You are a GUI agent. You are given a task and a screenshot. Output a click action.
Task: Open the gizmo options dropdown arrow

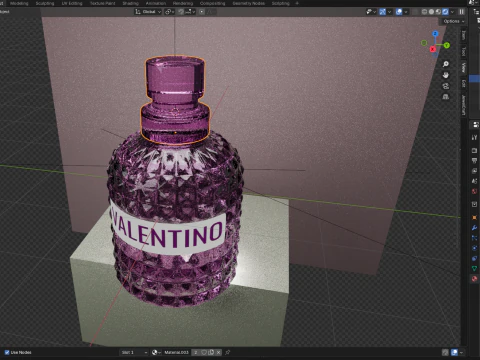coord(389,12)
